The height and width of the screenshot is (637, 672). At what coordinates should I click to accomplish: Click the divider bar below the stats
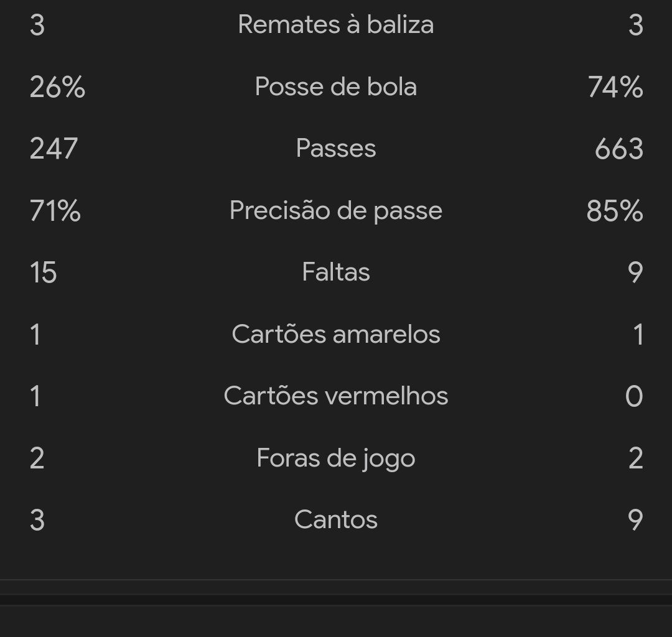336,600
